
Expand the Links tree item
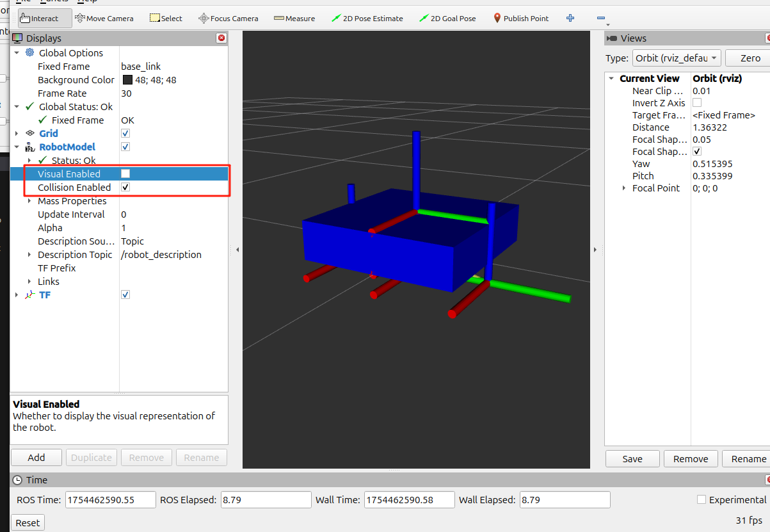point(29,282)
